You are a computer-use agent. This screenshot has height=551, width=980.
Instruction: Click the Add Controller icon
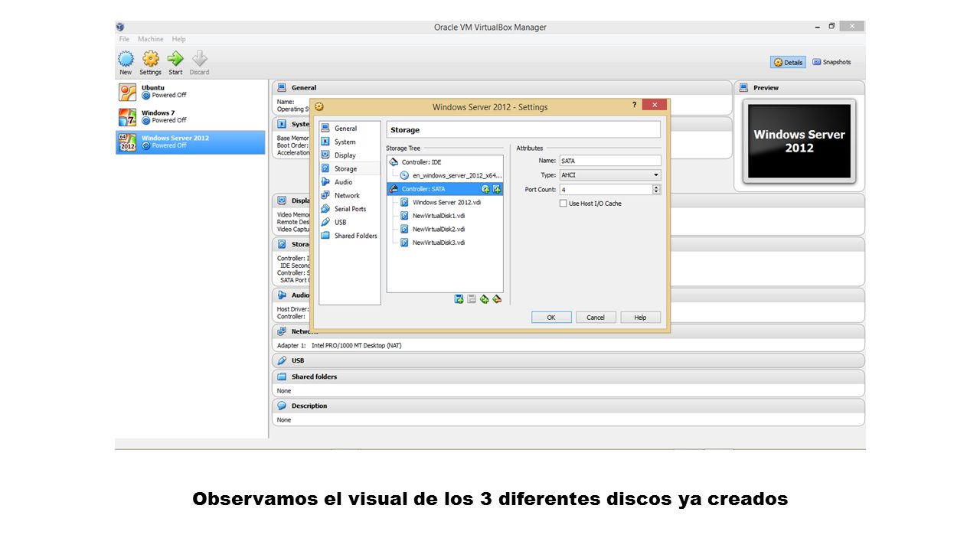[484, 298]
